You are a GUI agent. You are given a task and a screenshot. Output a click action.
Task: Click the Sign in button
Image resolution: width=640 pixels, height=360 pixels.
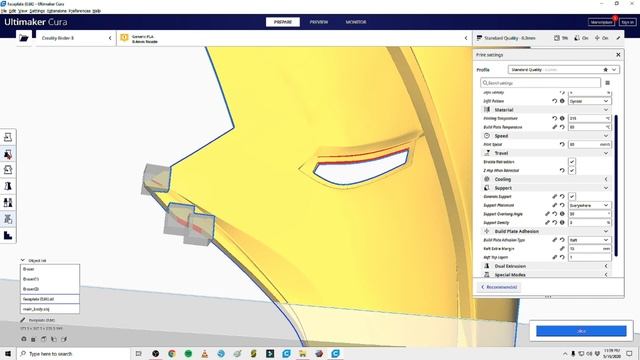point(627,22)
